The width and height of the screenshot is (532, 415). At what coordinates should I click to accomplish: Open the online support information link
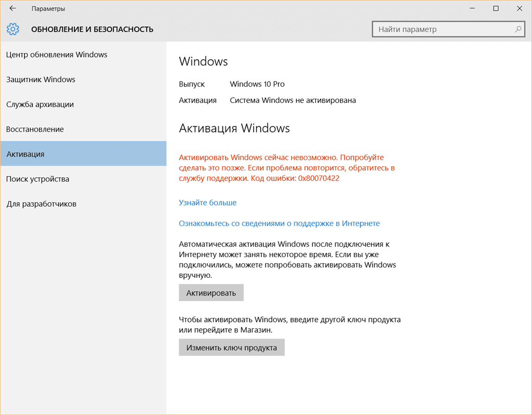click(x=279, y=223)
